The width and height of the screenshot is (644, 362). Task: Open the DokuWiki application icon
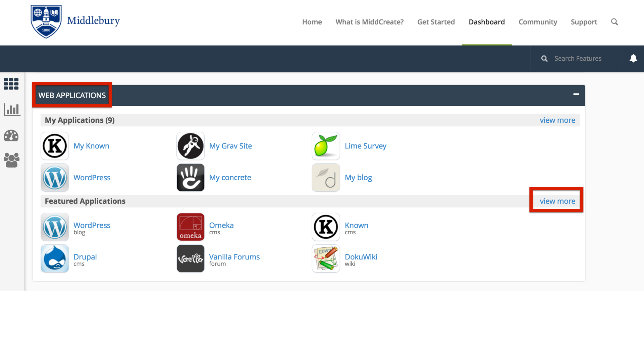click(326, 258)
